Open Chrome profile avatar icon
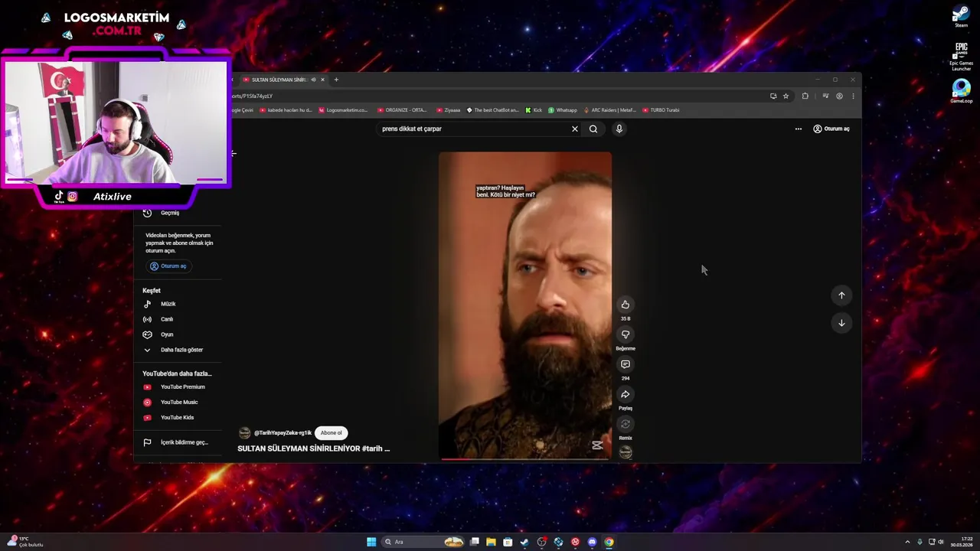 [839, 96]
